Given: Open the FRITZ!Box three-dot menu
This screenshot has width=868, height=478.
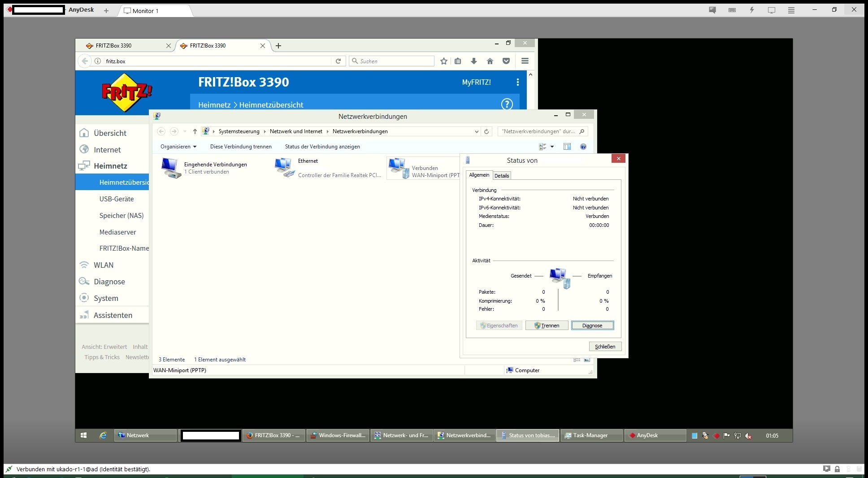Looking at the screenshot, I should (x=518, y=82).
